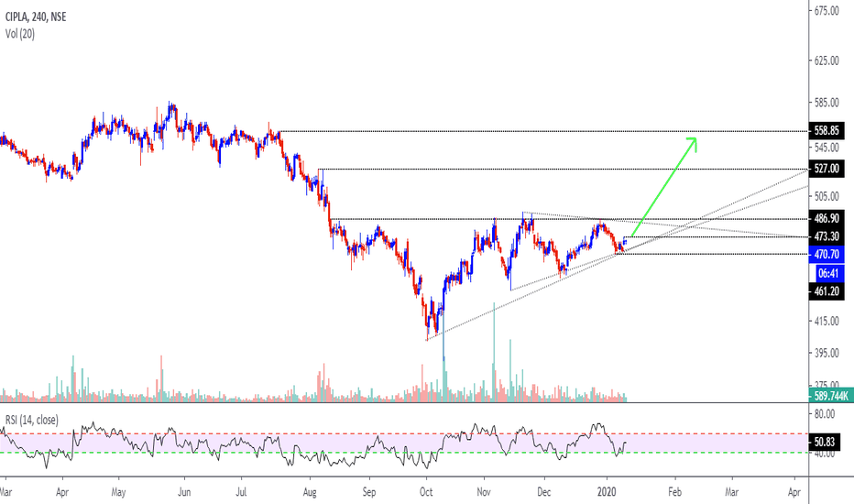Click the Jun time axis label
The image size is (854, 504).
(184, 492)
